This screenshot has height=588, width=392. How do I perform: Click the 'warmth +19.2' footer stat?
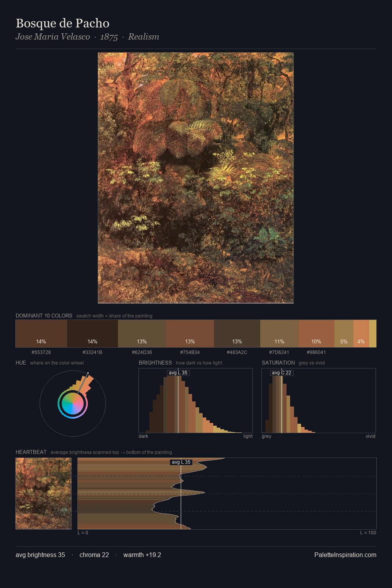click(x=142, y=555)
